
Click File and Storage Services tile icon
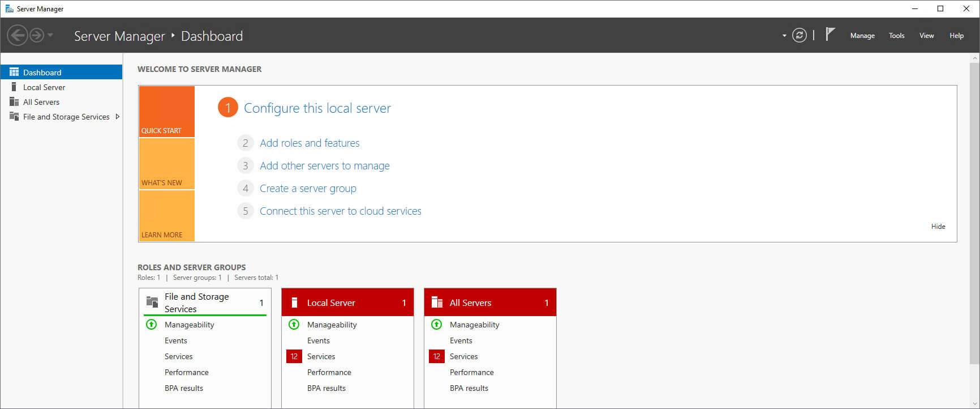click(152, 301)
